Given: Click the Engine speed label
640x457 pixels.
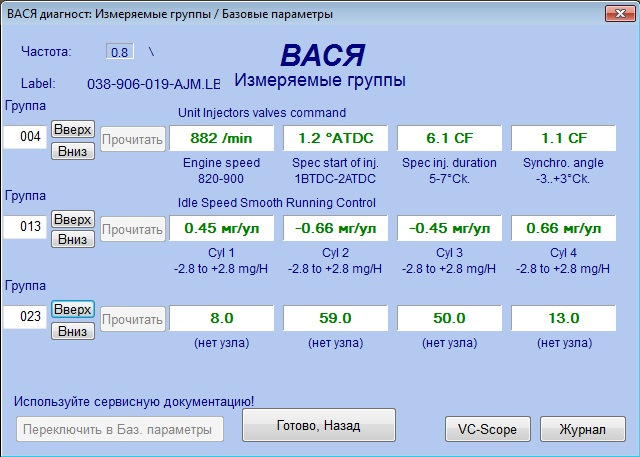Looking at the screenshot, I should coord(221,163).
